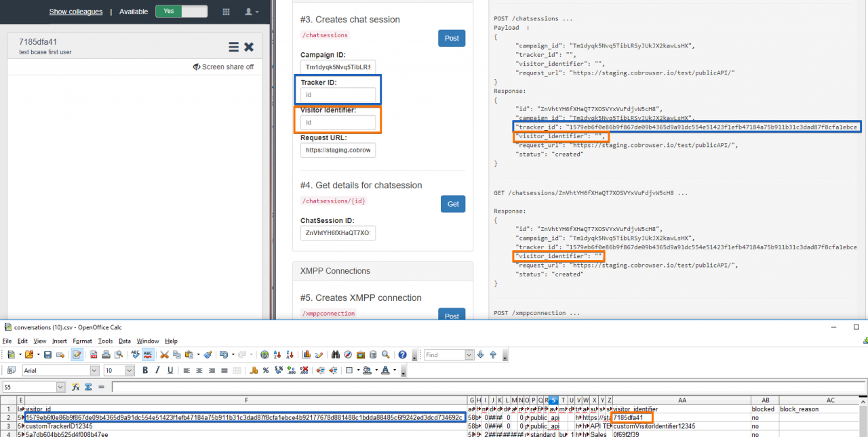Image resolution: width=868 pixels, height=437 pixels.
Task: Click Post button for Creates chat session
Action: [x=452, y=38]
